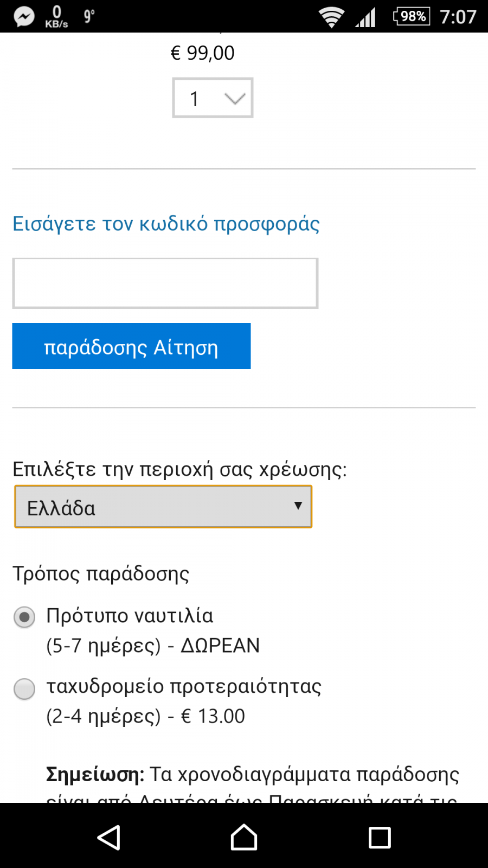Tap the Android home navigation icon
Screen dimensions: 488x868
244,837
